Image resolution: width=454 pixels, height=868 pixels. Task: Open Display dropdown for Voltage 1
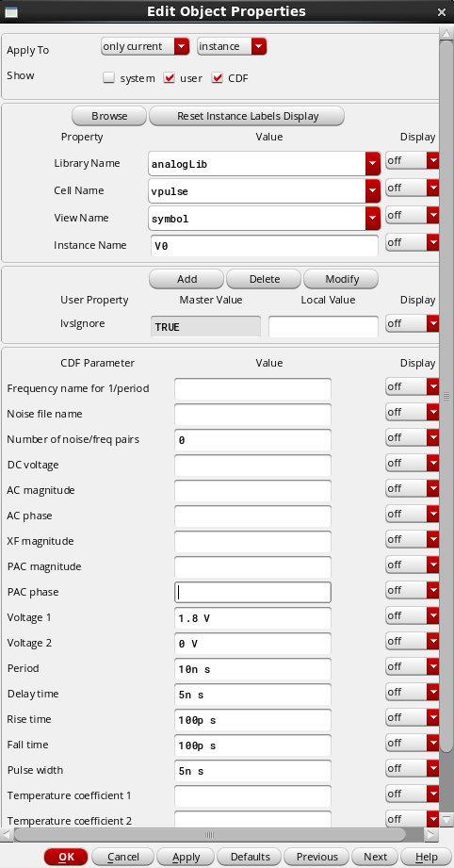tap(413, 615)
